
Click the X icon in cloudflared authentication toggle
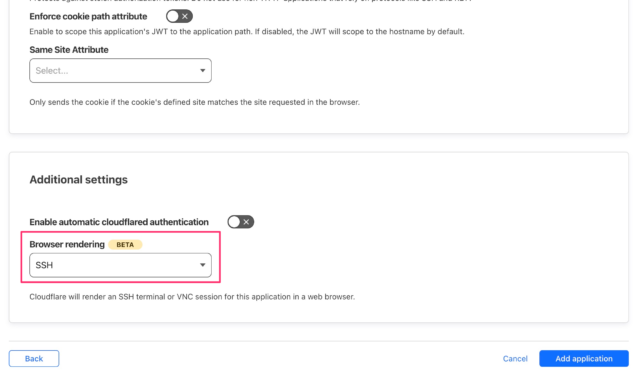point(246,222)
